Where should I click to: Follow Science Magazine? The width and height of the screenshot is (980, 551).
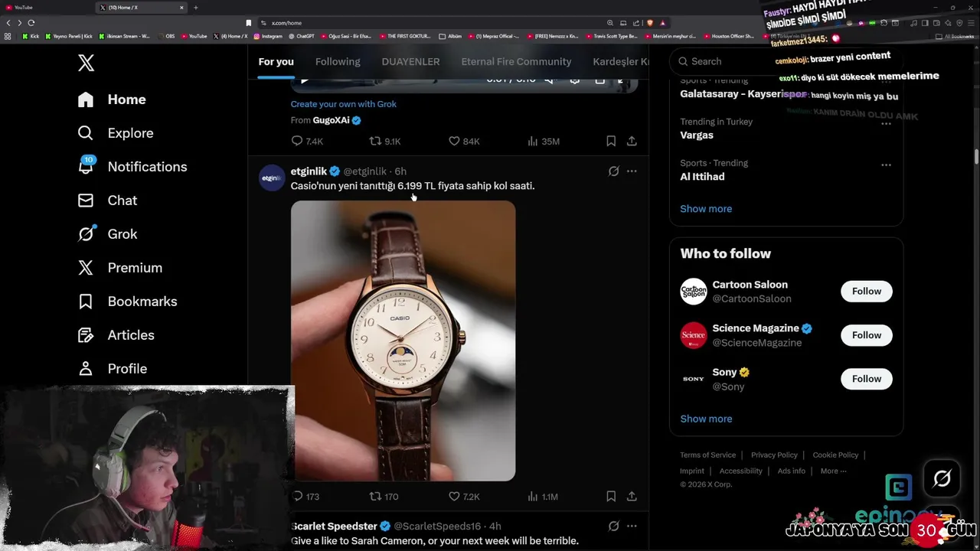(867, 335)
